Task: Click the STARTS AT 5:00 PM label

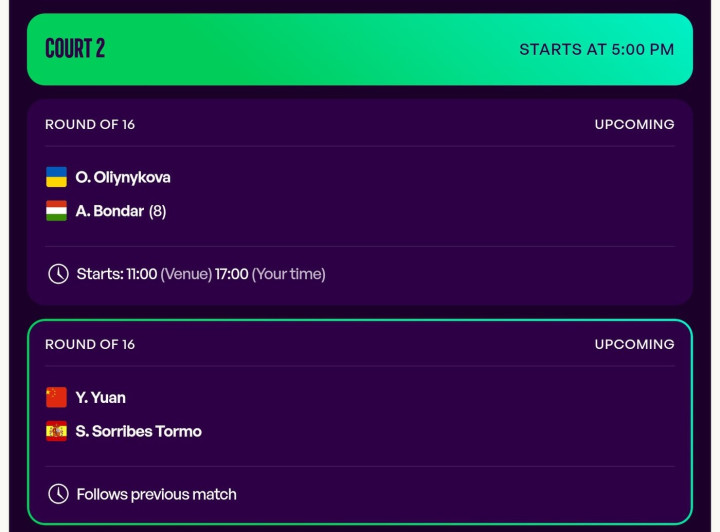Action: [x=596, y=49]
